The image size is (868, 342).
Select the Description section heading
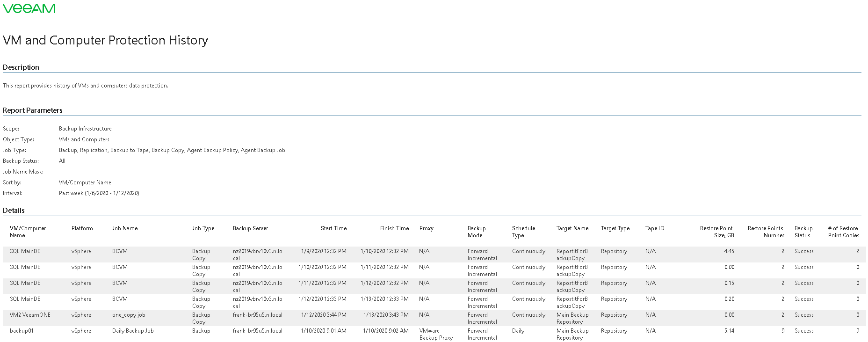[21, 67]
